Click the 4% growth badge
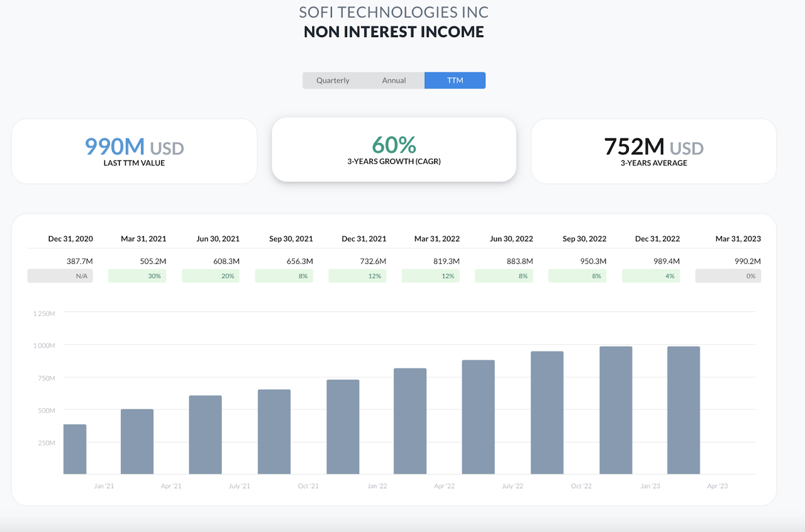 [x=651, y=276]
